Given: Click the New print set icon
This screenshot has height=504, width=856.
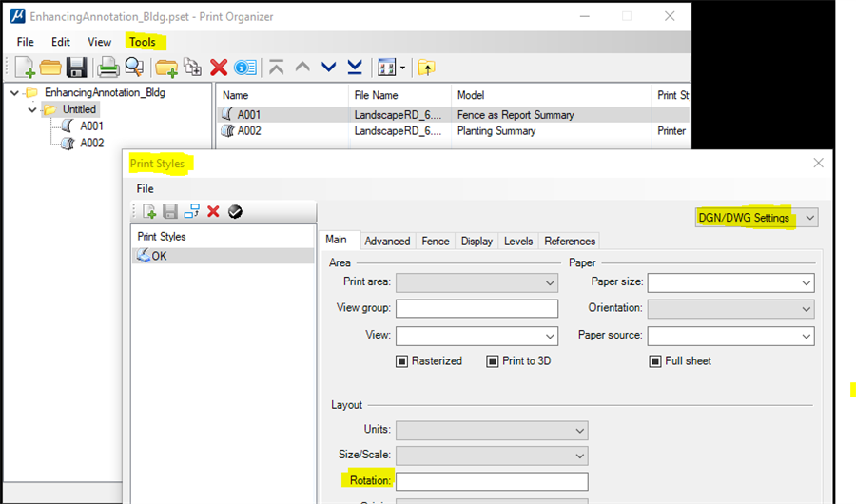Looking at the screenshot, I should point(25,68).
